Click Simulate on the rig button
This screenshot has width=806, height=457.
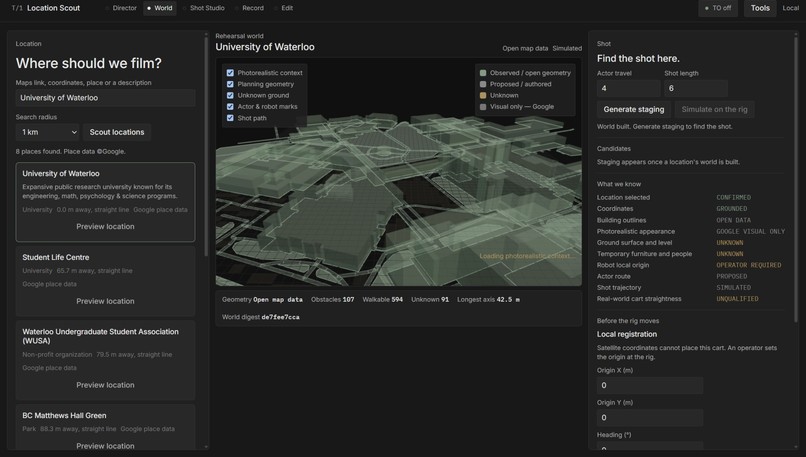coord(715,109)
